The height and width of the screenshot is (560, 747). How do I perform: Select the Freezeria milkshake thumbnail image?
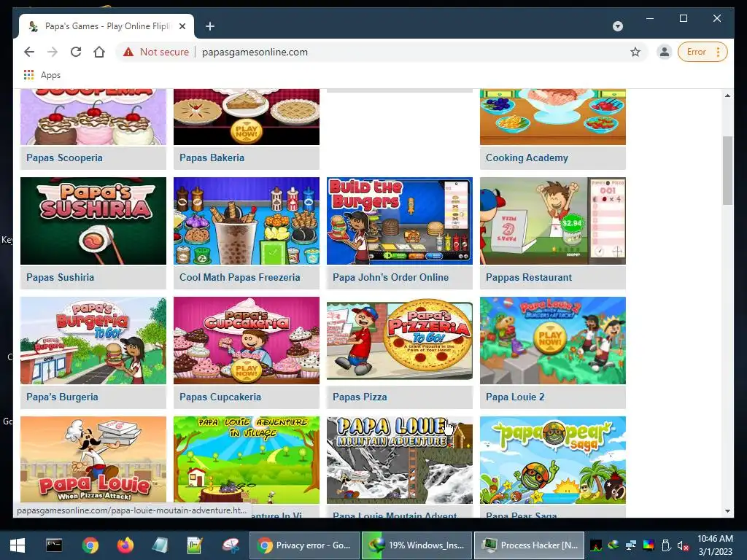click(x=247, y=221)
